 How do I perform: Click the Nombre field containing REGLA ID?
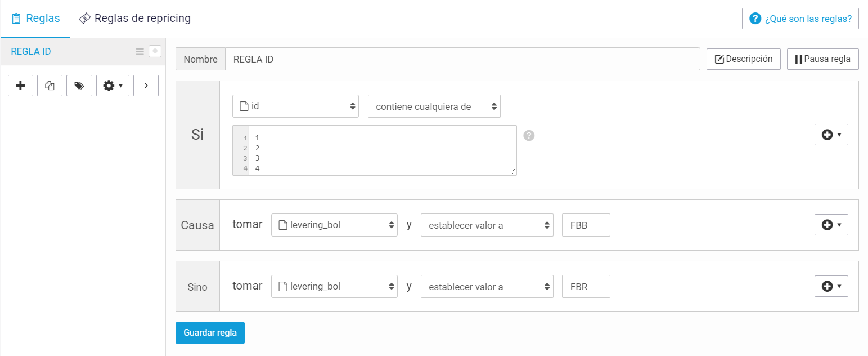tap(462, 59)
